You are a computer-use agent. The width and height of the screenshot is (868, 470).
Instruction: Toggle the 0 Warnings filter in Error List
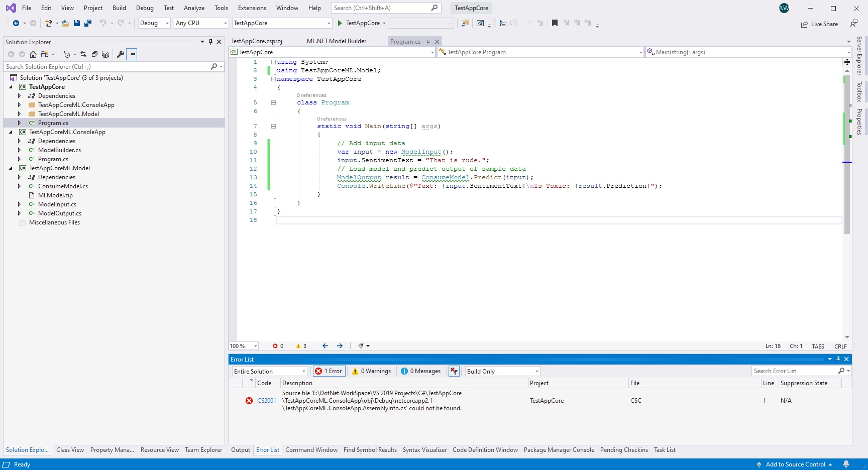point(371,371)
